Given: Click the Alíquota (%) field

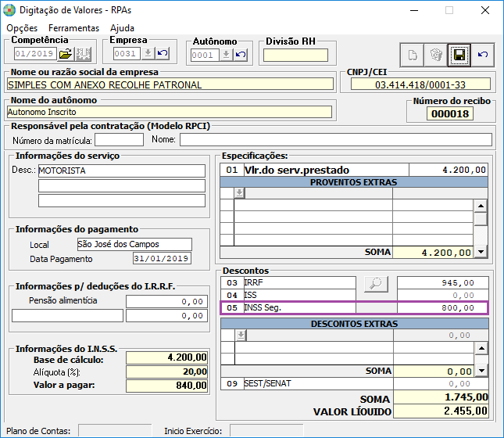Looking at the screenshot, I should (166, 372).
